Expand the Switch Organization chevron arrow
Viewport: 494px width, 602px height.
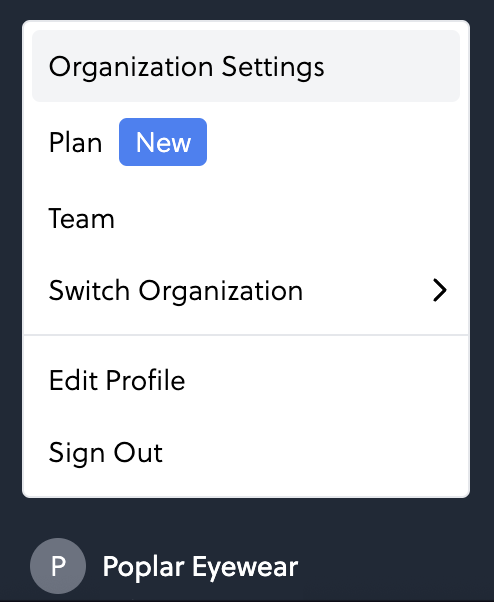click(x=440, y=290)
